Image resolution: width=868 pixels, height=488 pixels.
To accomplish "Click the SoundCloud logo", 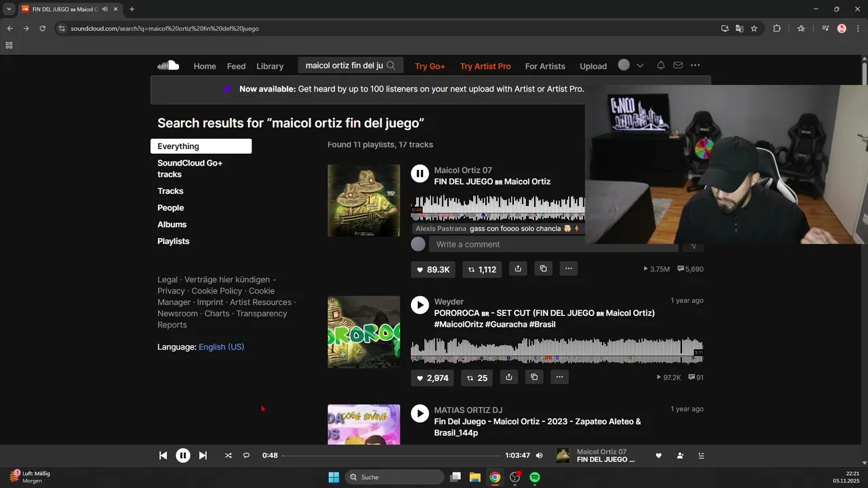I will (168, 66).
